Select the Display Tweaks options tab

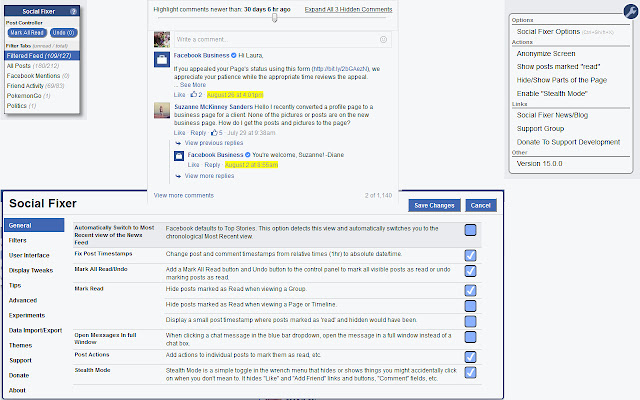pos(31,270)
